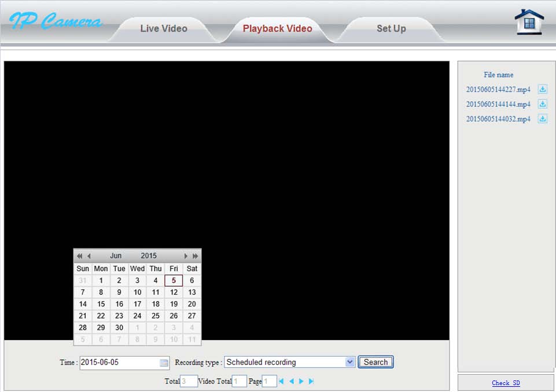The width and height of the screenshot is (556, 392).
Task: Select June 1 in calendar
Action: pyautogui.click(x=101, y=280)
